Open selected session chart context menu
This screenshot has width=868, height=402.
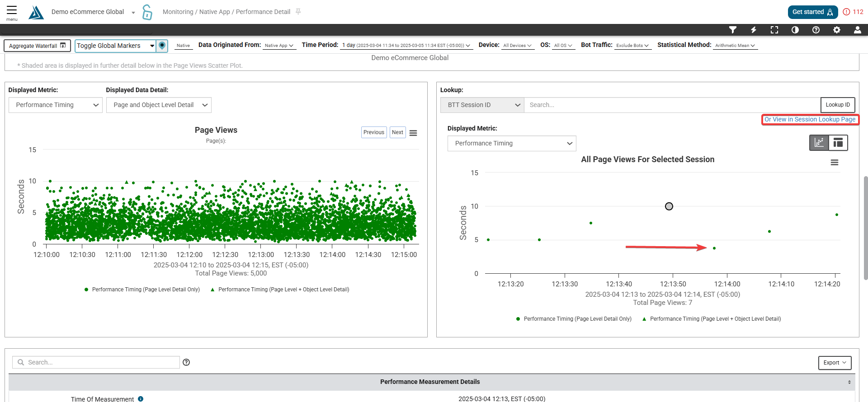pyautogui.click(x=835, y=163)
